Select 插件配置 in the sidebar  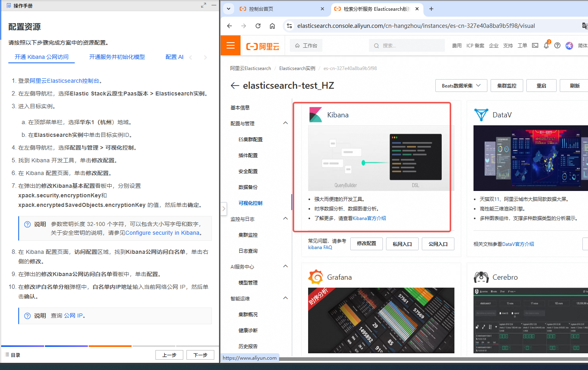coord(248,156)
